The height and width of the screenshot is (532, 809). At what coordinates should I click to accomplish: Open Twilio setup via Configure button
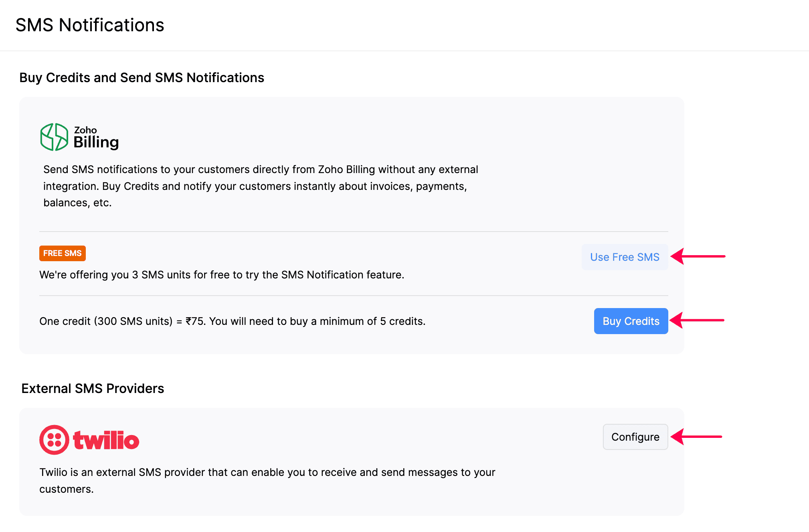pos(635,437)
